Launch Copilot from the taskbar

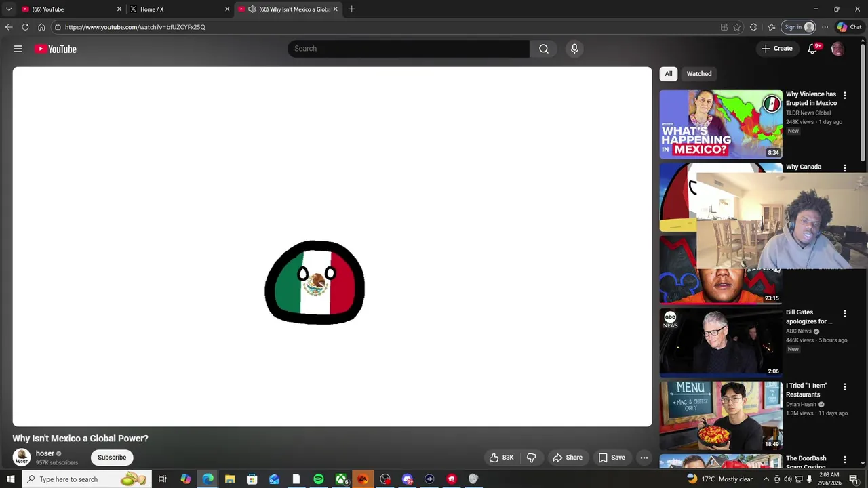click(185, 479)
